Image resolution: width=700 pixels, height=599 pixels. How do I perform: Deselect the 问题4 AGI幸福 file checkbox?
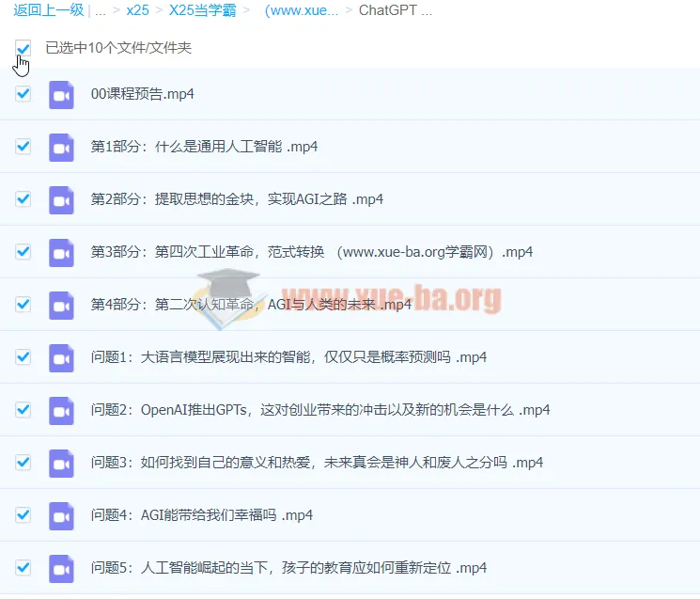[23, 515]
